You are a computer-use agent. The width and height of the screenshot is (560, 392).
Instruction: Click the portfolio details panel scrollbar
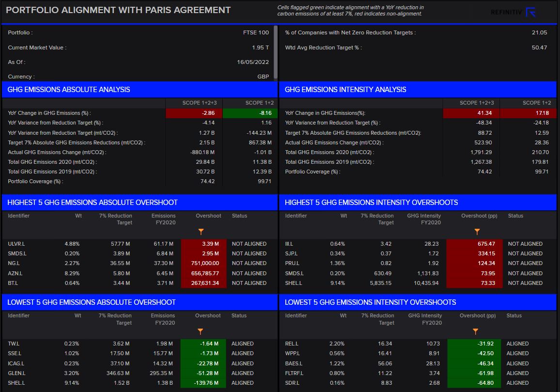(x=275, y=52)
